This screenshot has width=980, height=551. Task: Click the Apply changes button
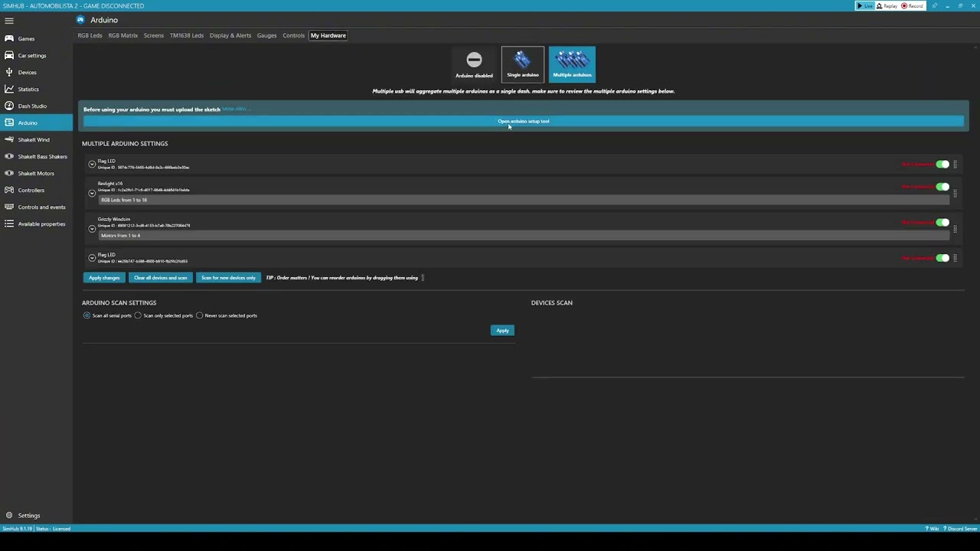(x=104, y=278)
